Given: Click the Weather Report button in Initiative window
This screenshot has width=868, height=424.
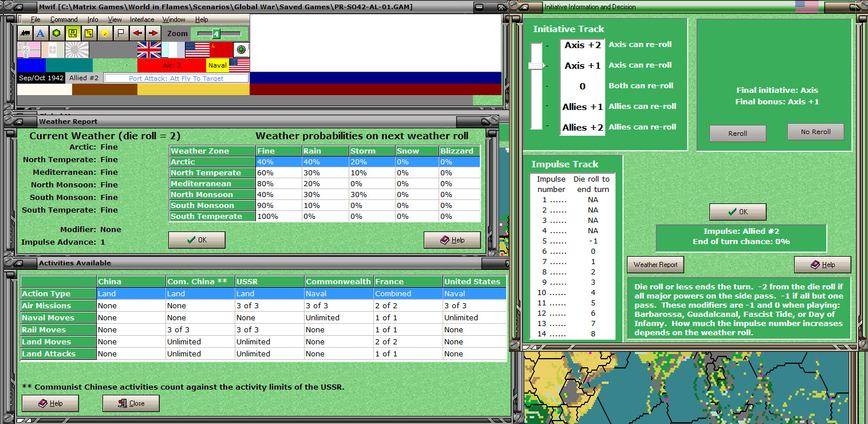Looking at the screenshot, I should pos(656,265).
